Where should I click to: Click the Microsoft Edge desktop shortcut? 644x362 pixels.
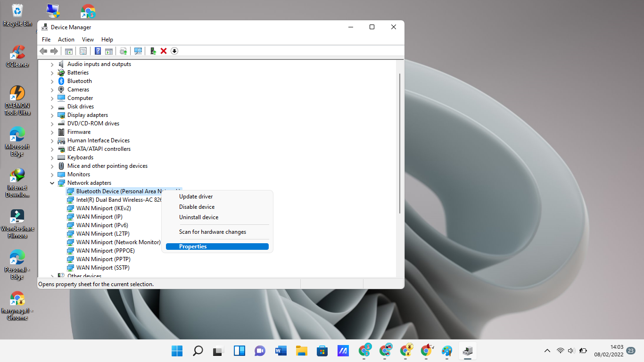pos(17,141)
